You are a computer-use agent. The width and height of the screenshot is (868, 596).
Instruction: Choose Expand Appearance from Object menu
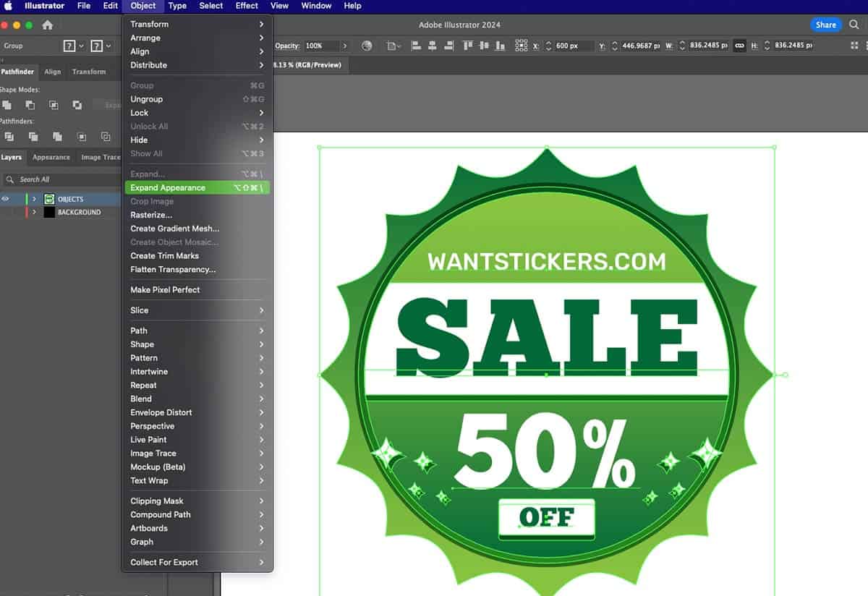coord(197,187)
